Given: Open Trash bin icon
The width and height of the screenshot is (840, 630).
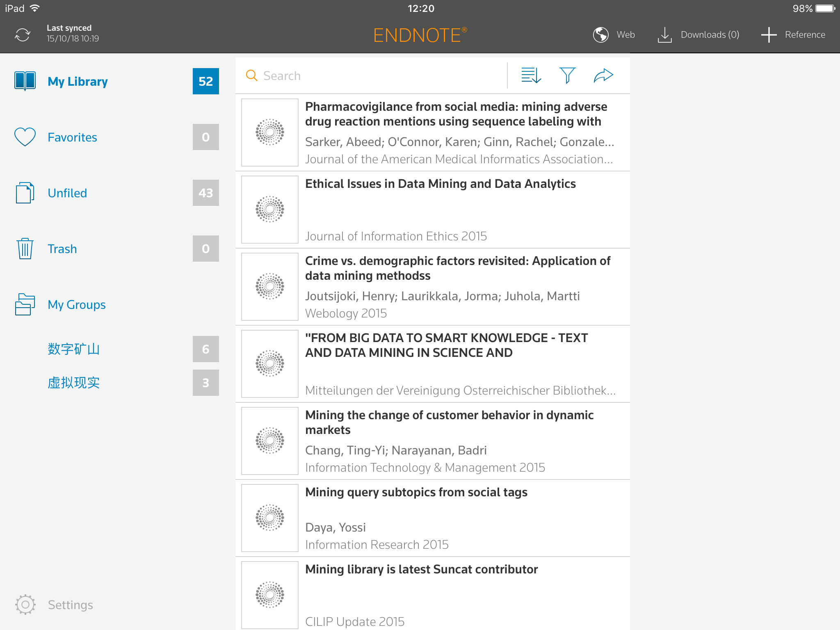Looking at the screenshot, I should (x=25, y=249).
